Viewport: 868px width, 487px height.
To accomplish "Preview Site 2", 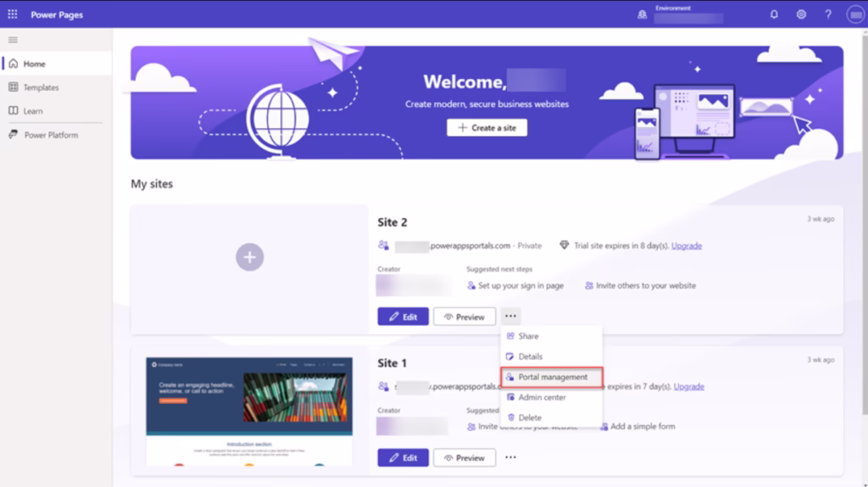I will point(465,316).
